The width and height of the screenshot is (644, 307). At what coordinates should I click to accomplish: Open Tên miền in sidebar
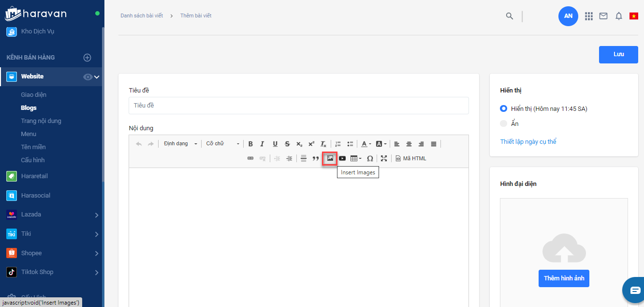tap(33, 147)
